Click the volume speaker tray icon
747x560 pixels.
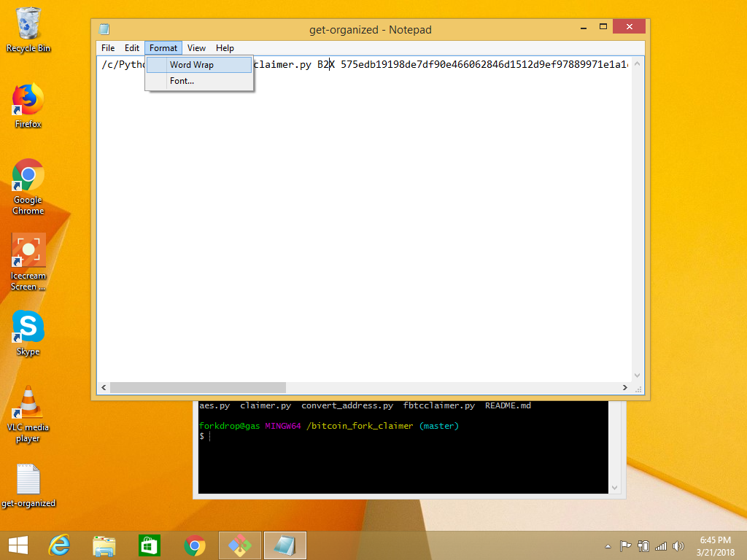point(678,546)
